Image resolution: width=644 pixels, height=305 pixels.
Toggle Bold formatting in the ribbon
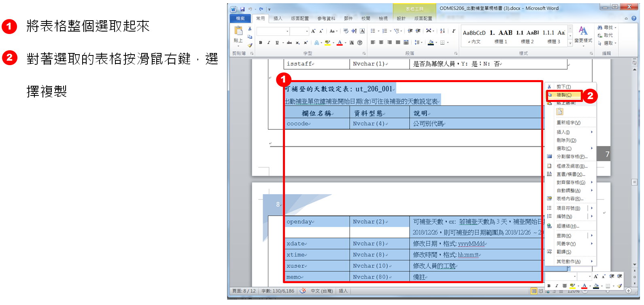pyautogui.click(x=260, y=42)
